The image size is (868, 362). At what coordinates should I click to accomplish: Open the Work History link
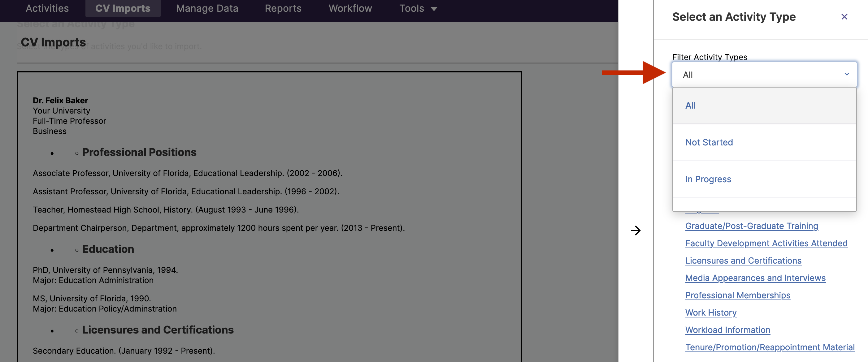(x=711, y=312)
